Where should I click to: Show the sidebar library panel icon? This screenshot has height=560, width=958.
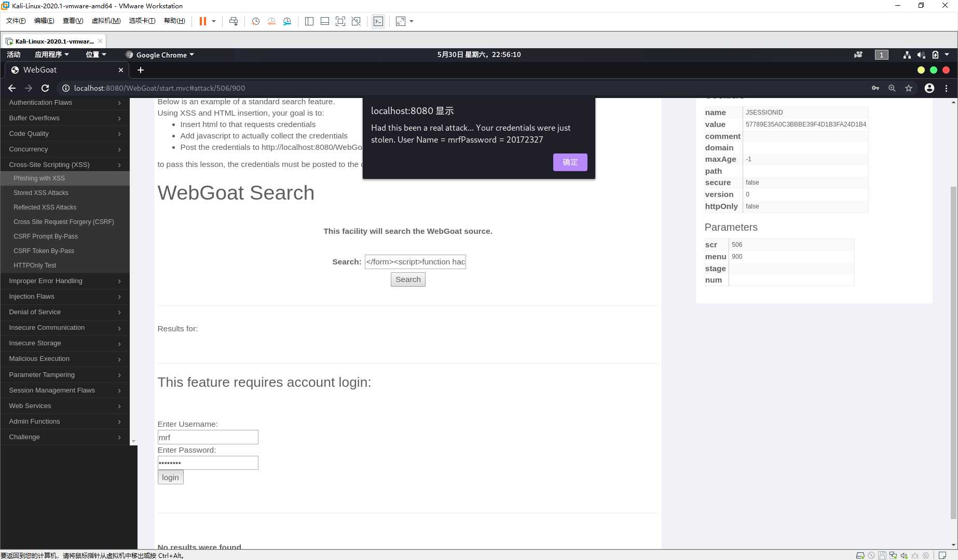[309, 21]
